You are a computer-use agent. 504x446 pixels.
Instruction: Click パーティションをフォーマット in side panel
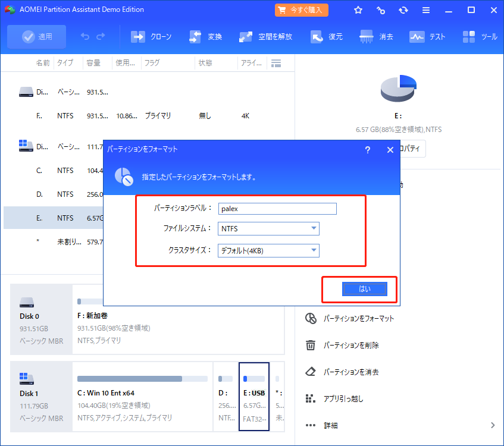tap(359, 319)
